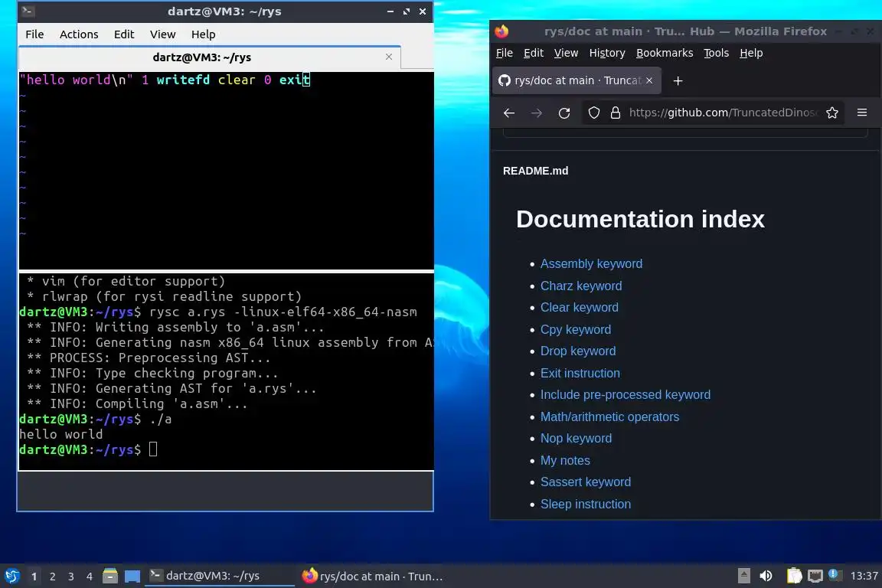
Task: Switch to workspace 4
Action: [90, 577]
